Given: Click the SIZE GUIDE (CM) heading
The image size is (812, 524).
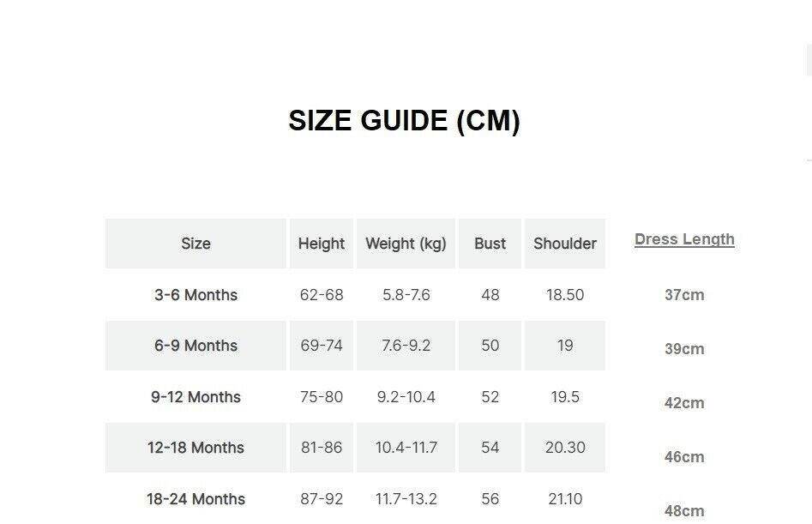Looking at the screenshot, I should tap(404, 121).
